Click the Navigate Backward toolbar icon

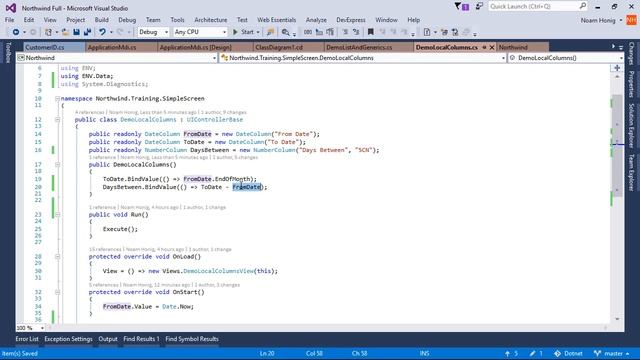pos(16,32)
